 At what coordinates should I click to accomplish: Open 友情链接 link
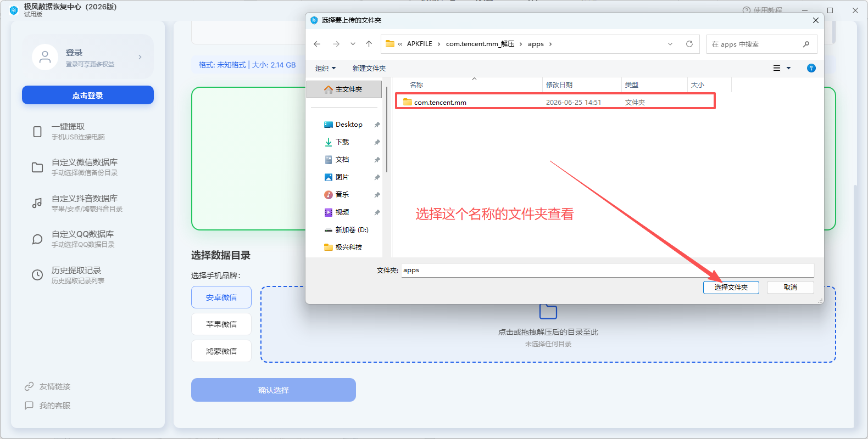coord(48,386)
